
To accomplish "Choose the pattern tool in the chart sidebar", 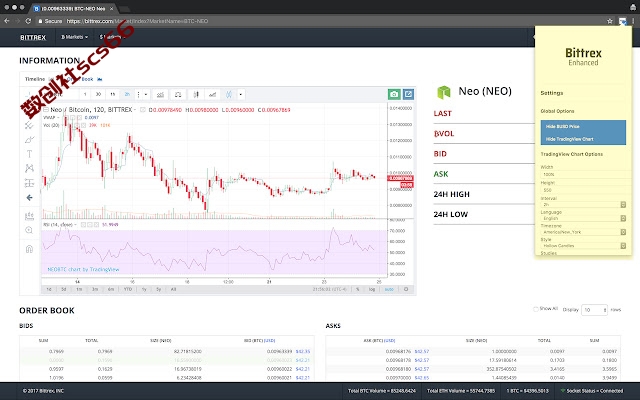I will (x=29, y=168).
